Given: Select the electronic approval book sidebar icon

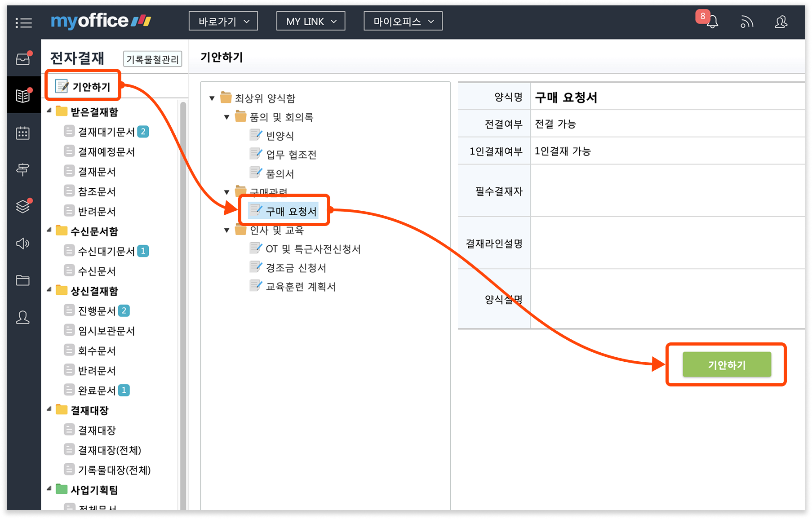Looking at the screenshot, I should tap(23, 95).
